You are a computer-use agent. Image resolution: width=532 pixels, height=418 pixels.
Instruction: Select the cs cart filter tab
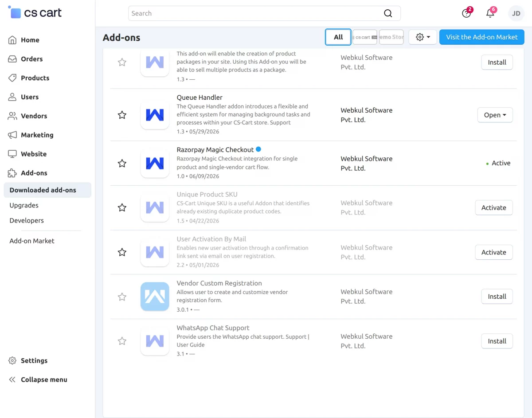tap(365, 37)
